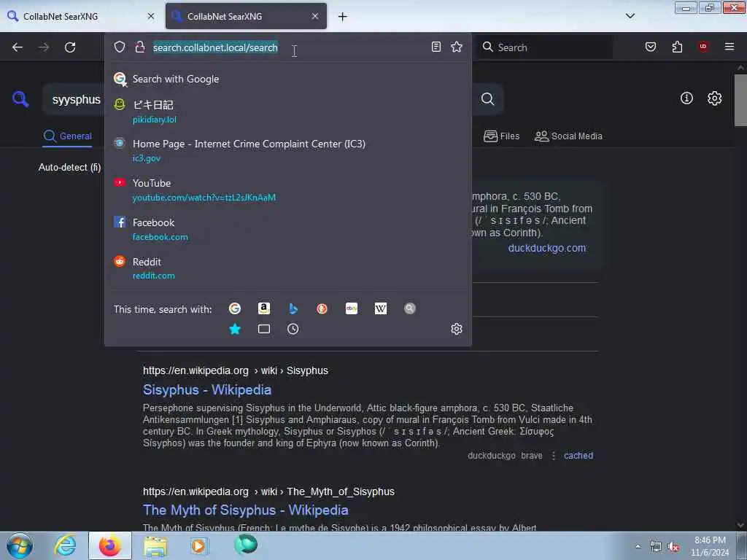The width and height of the screenshot is (747, 560).
Task: Open cached version of Sisyphus result
Action: [x=578, y=456]
